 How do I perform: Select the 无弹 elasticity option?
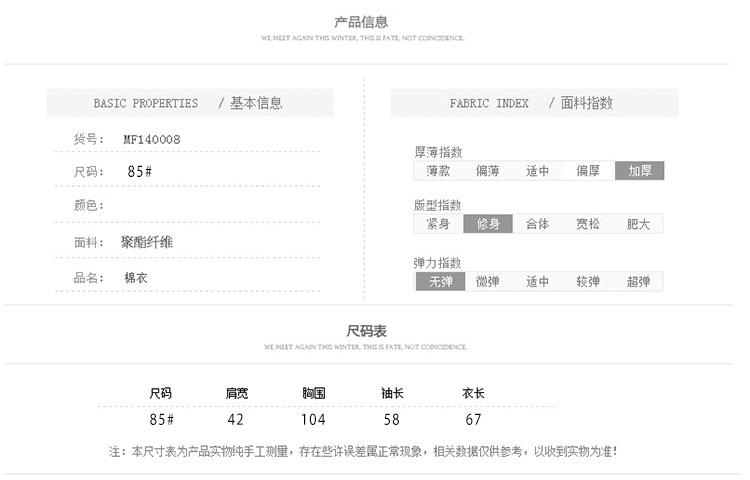pyautogui.click(x=440, y=282)
